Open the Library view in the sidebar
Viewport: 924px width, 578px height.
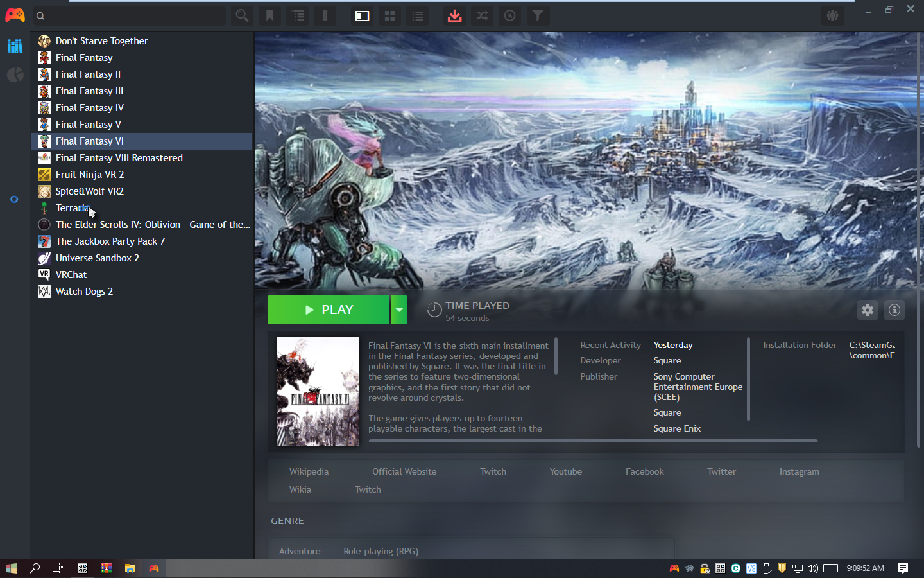point(15,46)
